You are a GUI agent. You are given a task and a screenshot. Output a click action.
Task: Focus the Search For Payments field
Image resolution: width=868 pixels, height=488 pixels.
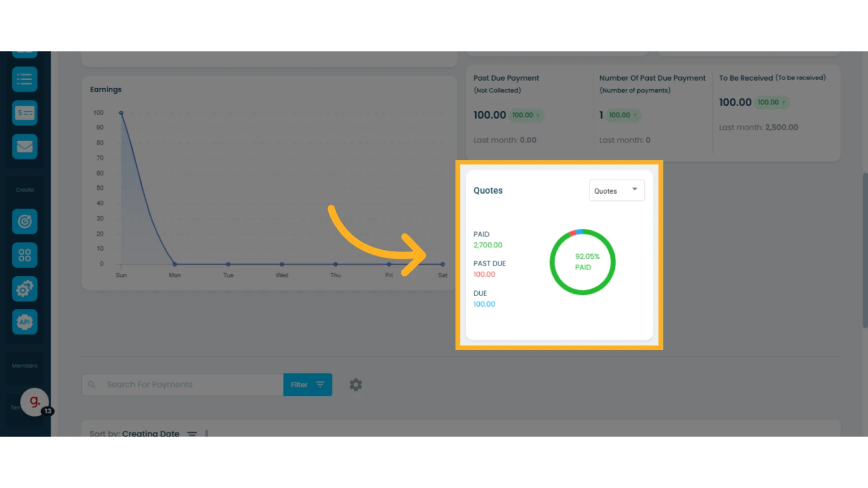pos(183,385)
